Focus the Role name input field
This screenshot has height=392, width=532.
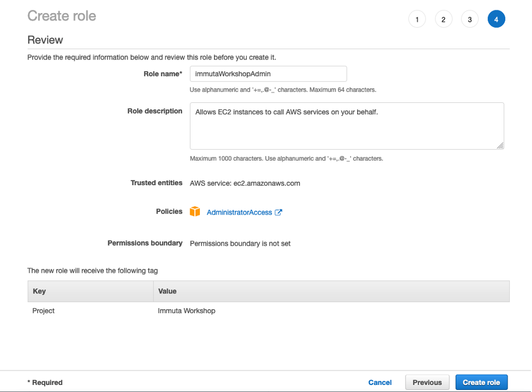tap(268, 74)
